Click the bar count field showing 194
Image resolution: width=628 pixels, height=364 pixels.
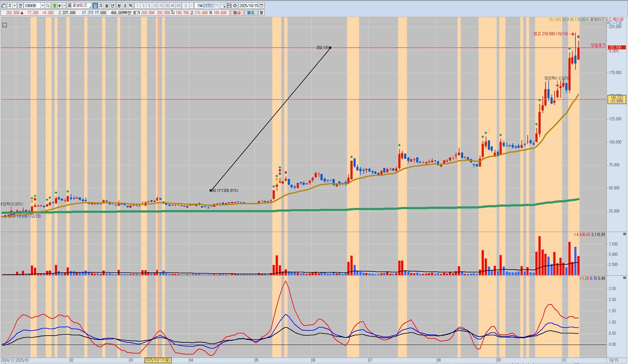tap(199, 6)
